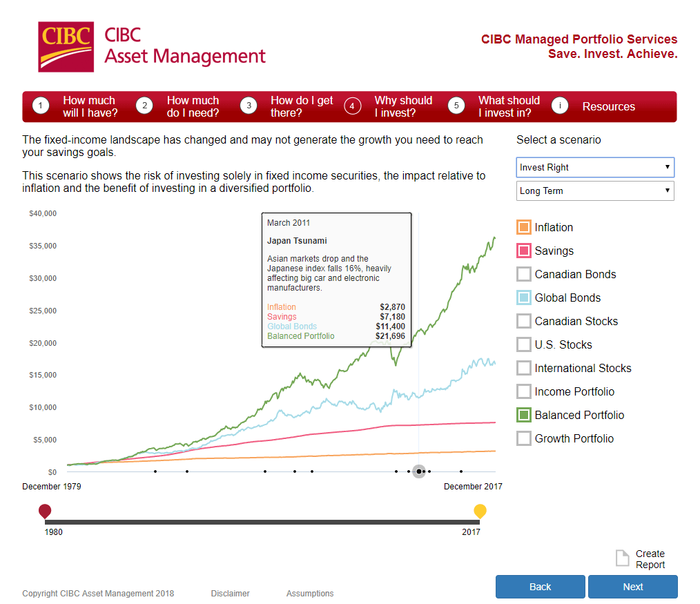Click the Balanced Portfolio $21,696 tooltip value
700x604 pixels.
390,336
